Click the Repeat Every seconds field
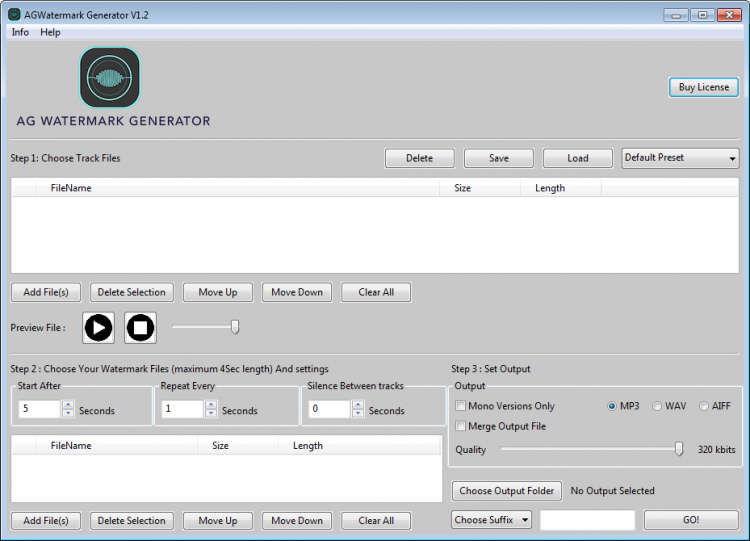This screenshot has height=541, width=750. pos(183,409)
